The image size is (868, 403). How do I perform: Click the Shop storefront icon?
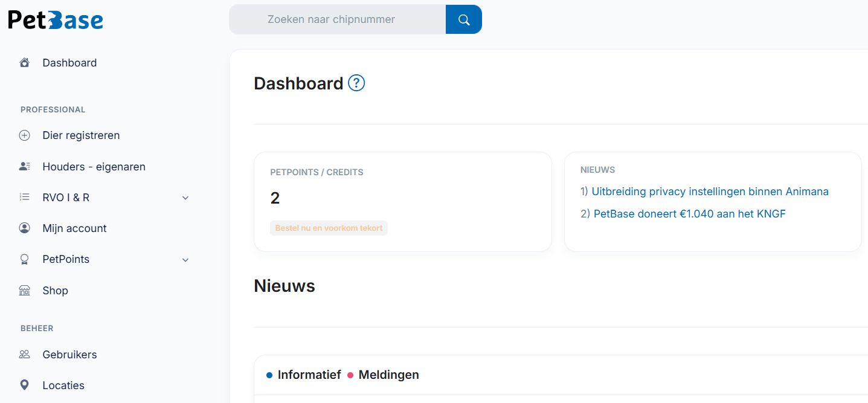tap(24, 290)
